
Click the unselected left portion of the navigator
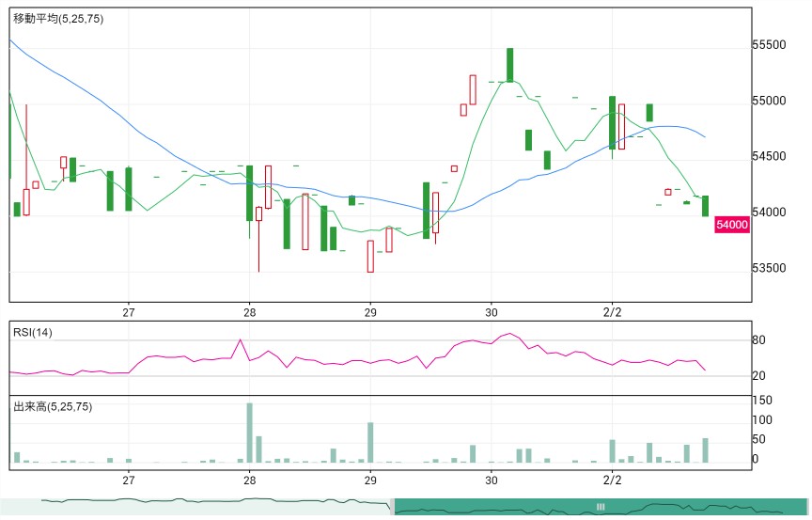tap(195, 507)
